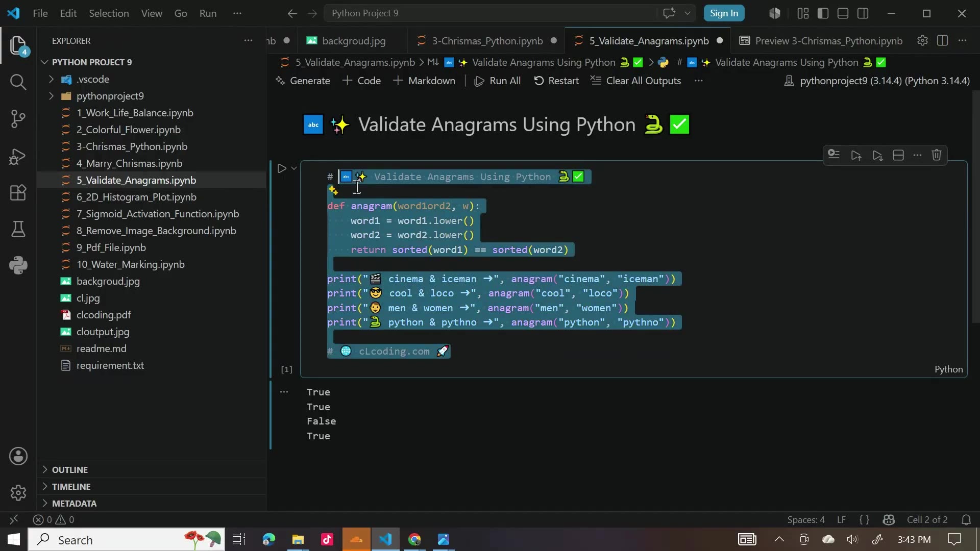Screen dimensions: 980x551
Task: Click the Python Project 9 search box
Action: pyautogui.click(x=490, y=13)
